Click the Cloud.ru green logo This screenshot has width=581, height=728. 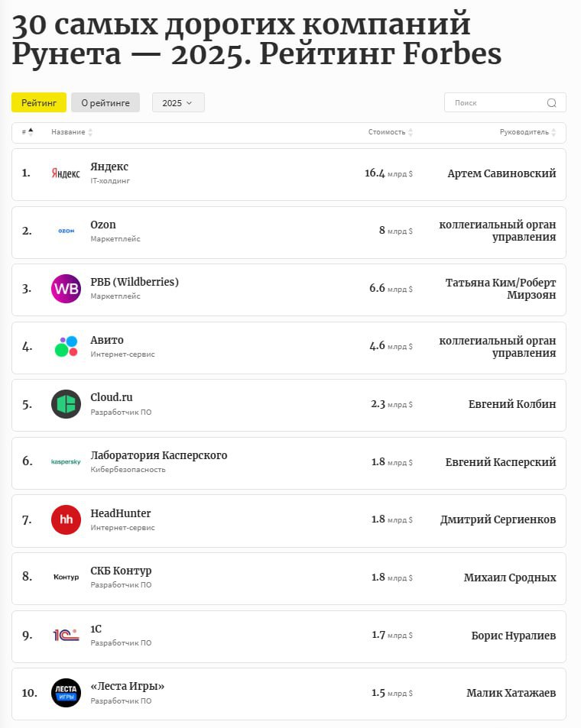(66, 404)
